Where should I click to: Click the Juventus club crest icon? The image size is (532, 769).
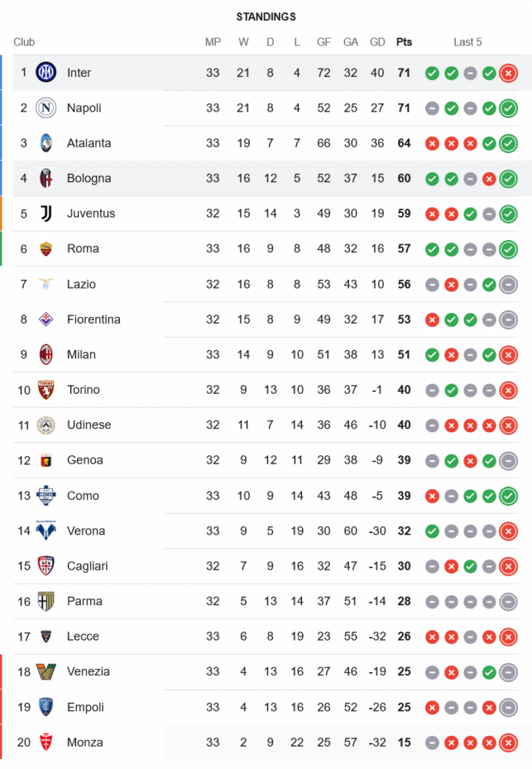point(46,213)
